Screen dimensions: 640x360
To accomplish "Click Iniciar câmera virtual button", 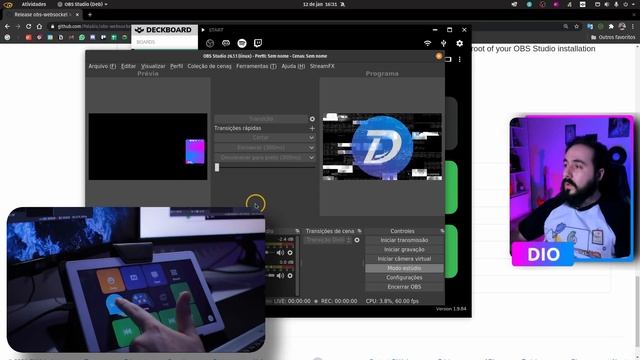I will coord(404,259).
